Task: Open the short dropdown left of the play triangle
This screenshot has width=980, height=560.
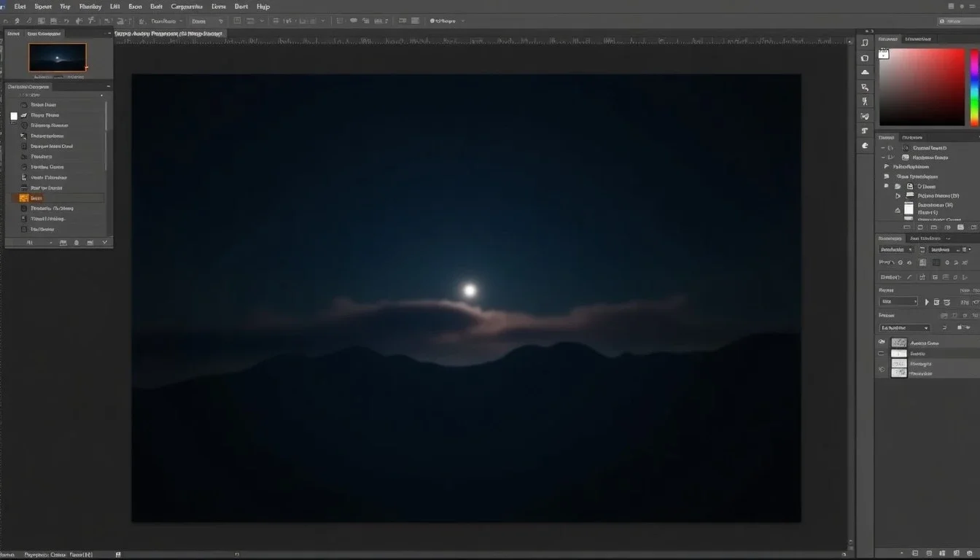Action: pos(898,301)
